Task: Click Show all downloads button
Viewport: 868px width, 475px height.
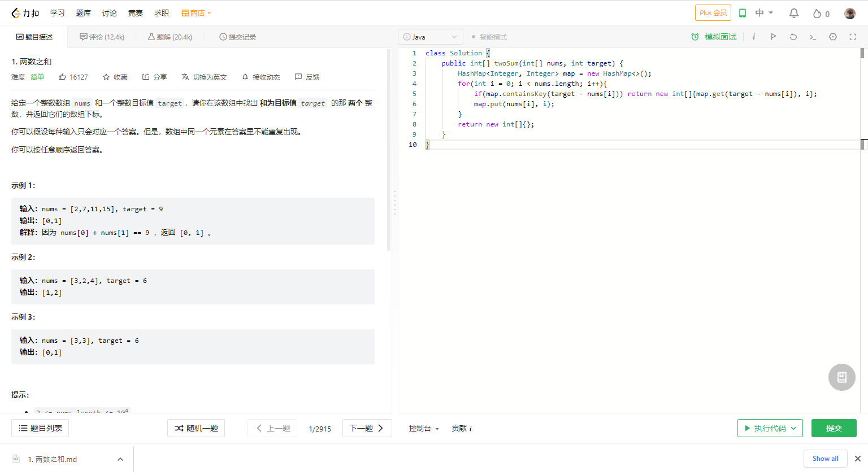Action: [825, 459]
